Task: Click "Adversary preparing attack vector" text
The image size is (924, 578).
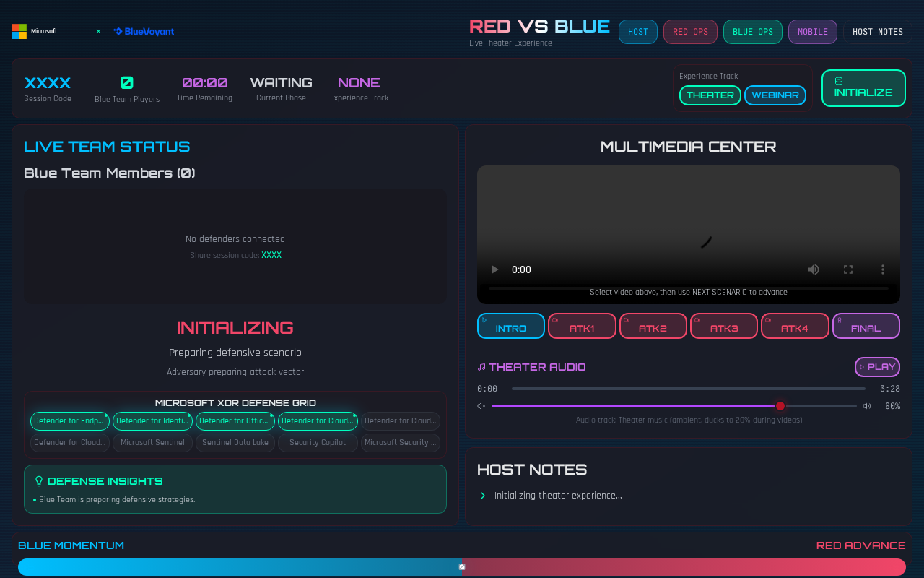Action: pos(235,372)
